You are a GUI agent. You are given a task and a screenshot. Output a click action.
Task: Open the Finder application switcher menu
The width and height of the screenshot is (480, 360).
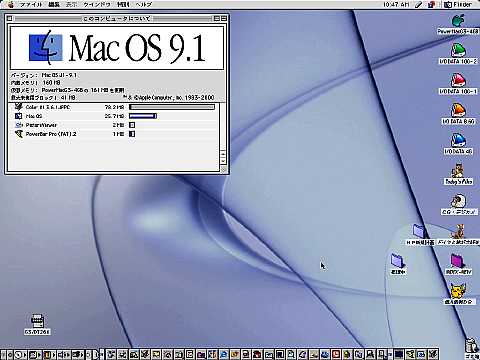[x=458, y=5]
